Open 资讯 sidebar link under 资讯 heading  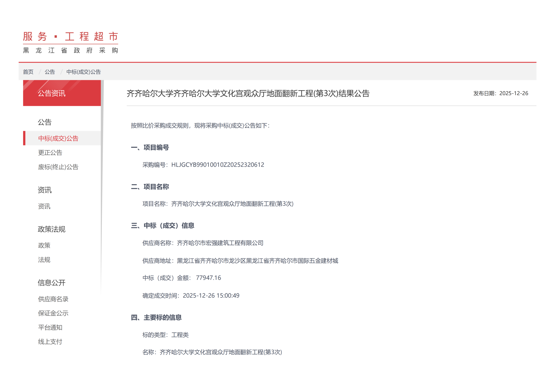44,206
